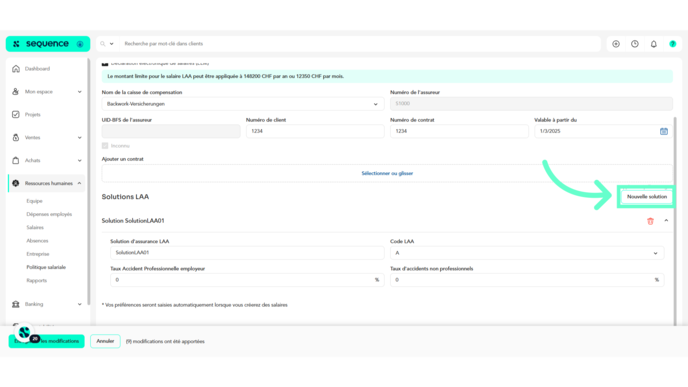Open Absences in sidebar
The image size is (688, 387).
coord(37,240)
